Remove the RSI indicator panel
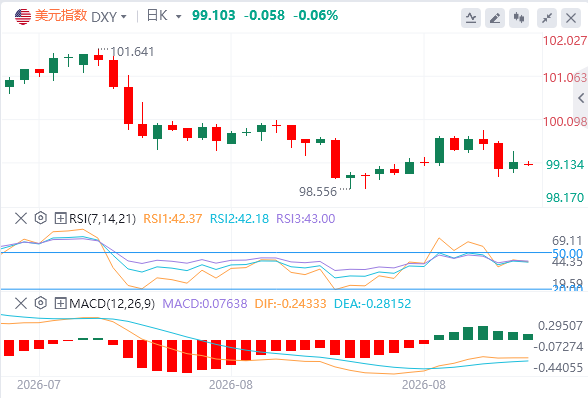 (x=21, y=218)
